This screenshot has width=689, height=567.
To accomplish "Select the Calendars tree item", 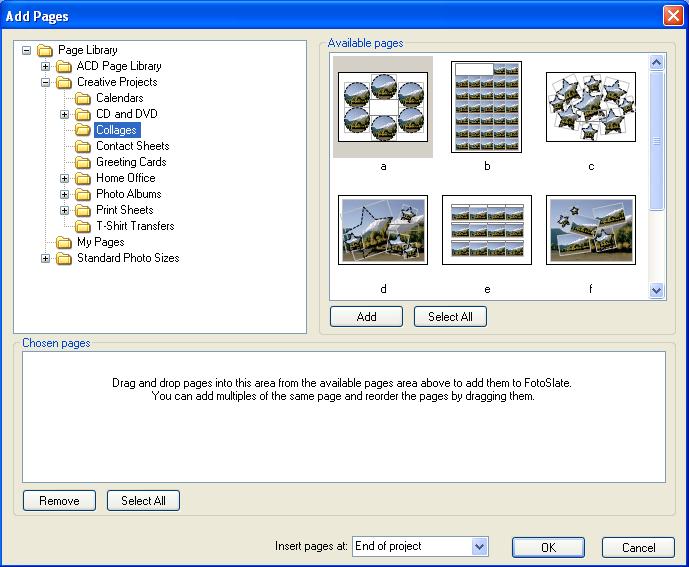I will [120, 98].
